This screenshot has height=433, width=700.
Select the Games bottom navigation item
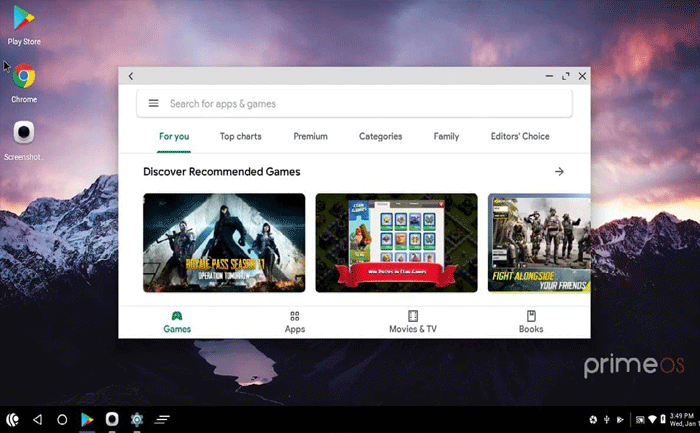(177, 322)
